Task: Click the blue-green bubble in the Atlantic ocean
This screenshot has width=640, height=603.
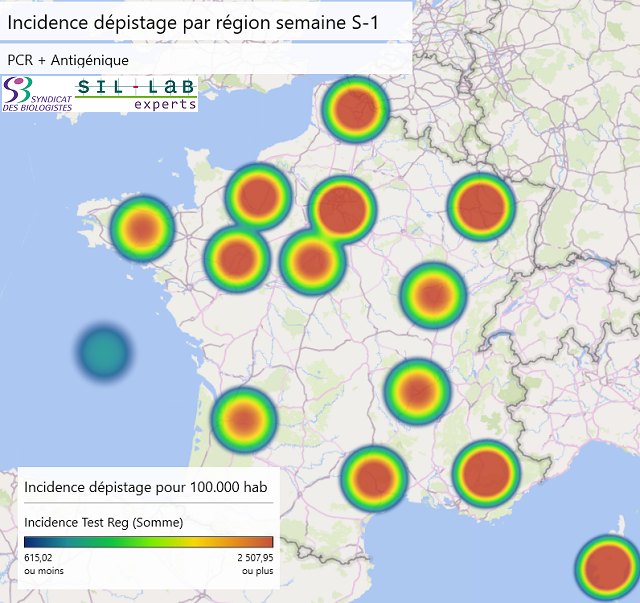Action: pyautogui.click(x=104, y=352)
